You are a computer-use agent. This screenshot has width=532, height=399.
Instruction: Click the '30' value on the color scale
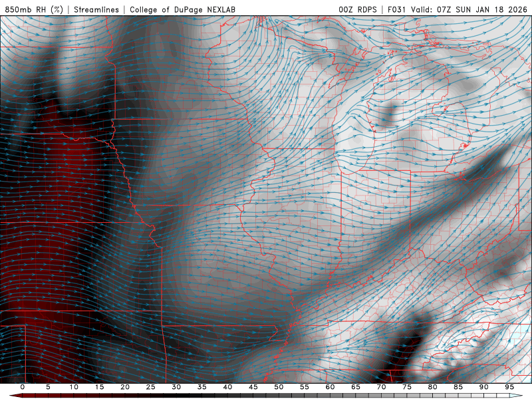click(176, 387)
